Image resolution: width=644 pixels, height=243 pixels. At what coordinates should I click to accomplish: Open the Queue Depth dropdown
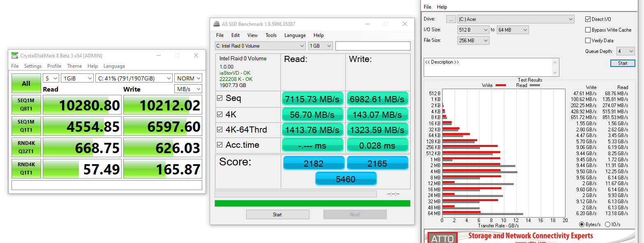pyautogui.click(x=625, y=51)
